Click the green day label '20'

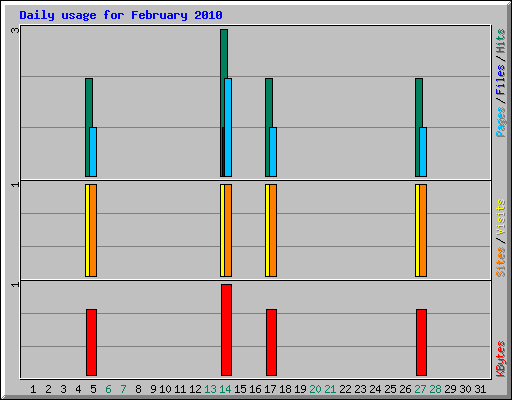315,389
